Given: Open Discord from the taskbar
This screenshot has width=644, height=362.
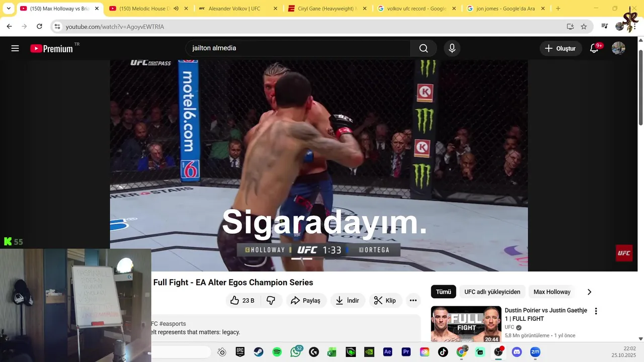Looking at the screenshot, I should coord(517,352).
